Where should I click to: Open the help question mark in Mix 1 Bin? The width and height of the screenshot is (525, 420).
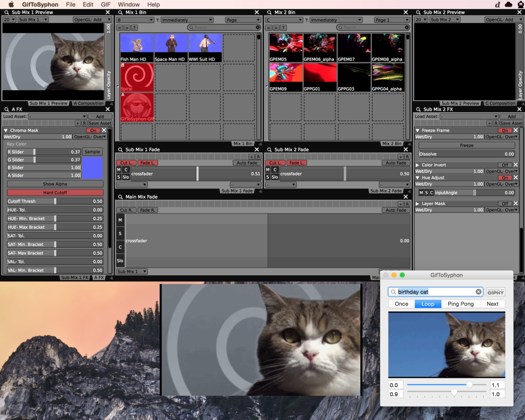click(134, 28)
